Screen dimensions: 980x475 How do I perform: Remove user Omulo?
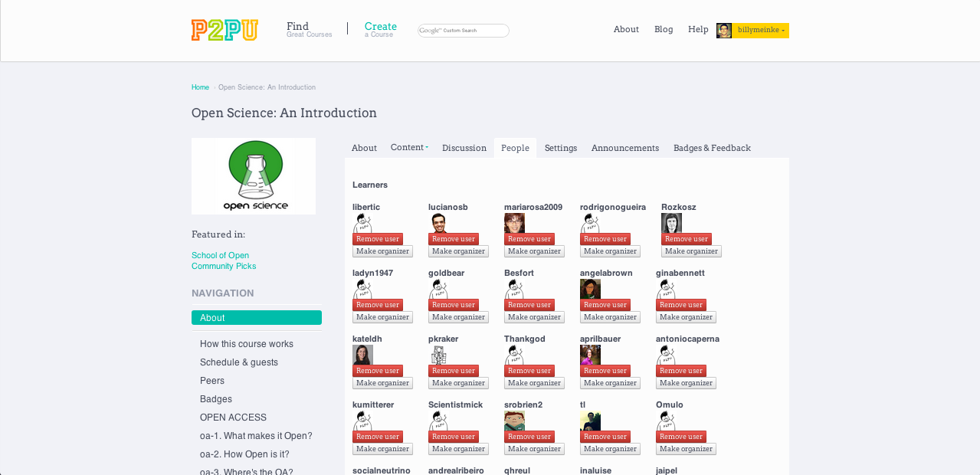click(x=681, y=437)
